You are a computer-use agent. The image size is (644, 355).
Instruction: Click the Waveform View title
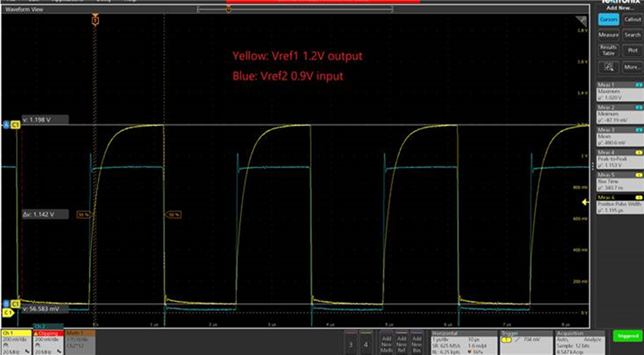coord(24,9)
